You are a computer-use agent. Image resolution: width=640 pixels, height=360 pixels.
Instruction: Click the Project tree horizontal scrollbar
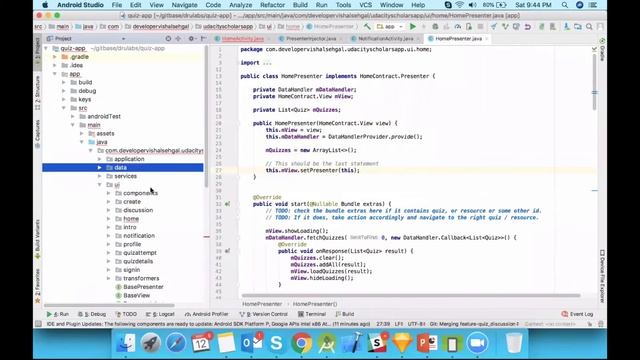click(109, 305)
